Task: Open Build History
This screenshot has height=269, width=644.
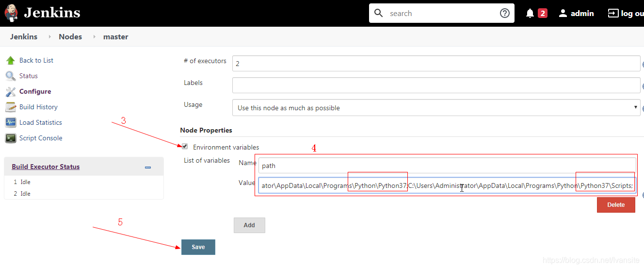Action: pos(38,107)
